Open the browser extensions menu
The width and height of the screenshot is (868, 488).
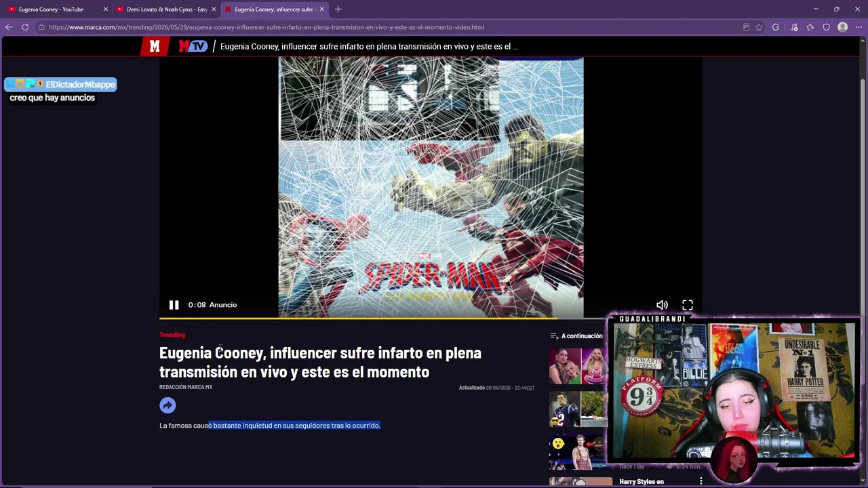point(776,27)
